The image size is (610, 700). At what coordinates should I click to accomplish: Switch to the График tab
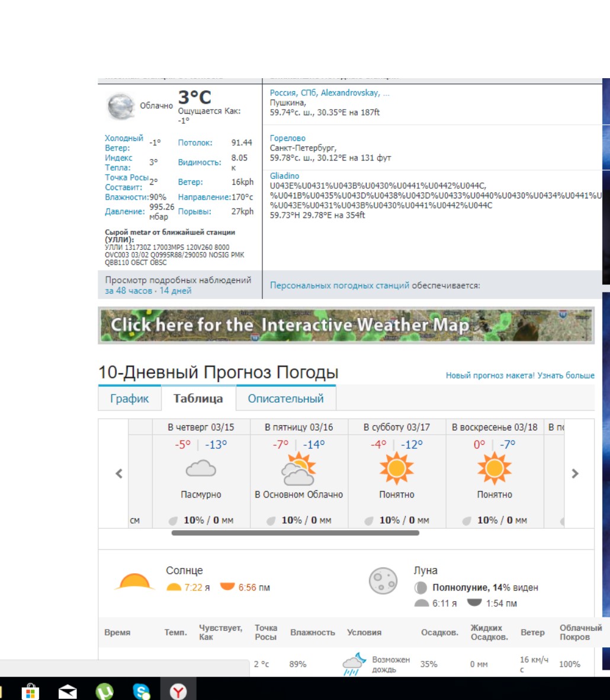129,399
